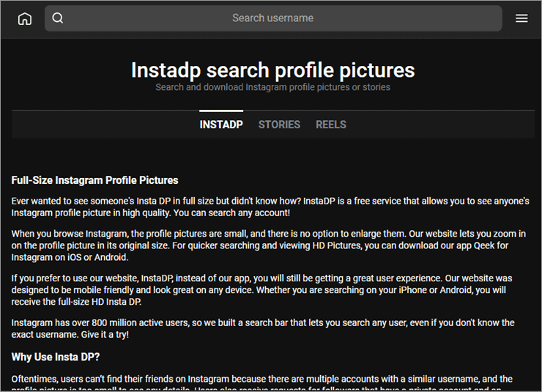Switch to the STORIES tab

[x=279, y=125]
